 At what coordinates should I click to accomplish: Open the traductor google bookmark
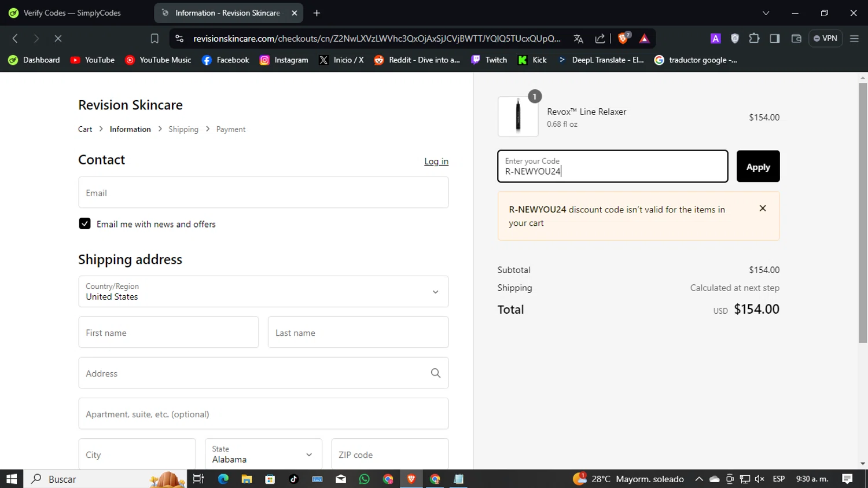tap(696, 60)
